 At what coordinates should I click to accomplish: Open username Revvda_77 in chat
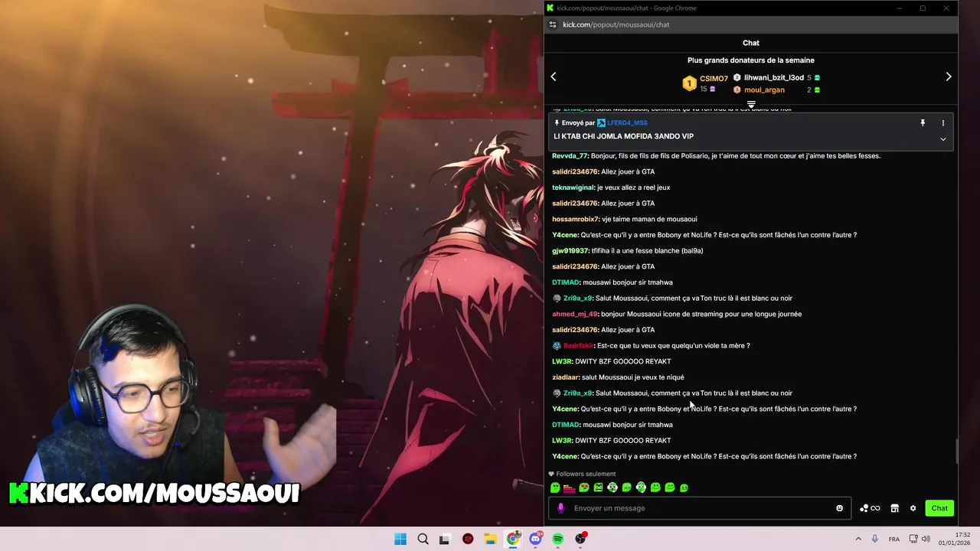(x=570, y=156)
